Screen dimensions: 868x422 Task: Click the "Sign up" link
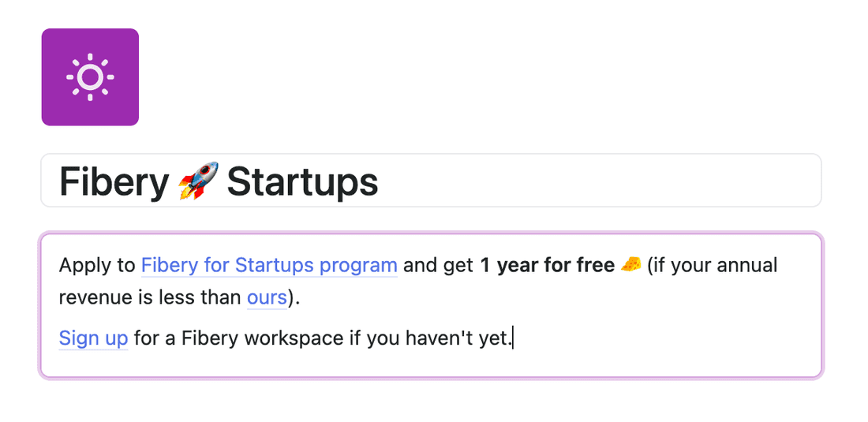93,338
